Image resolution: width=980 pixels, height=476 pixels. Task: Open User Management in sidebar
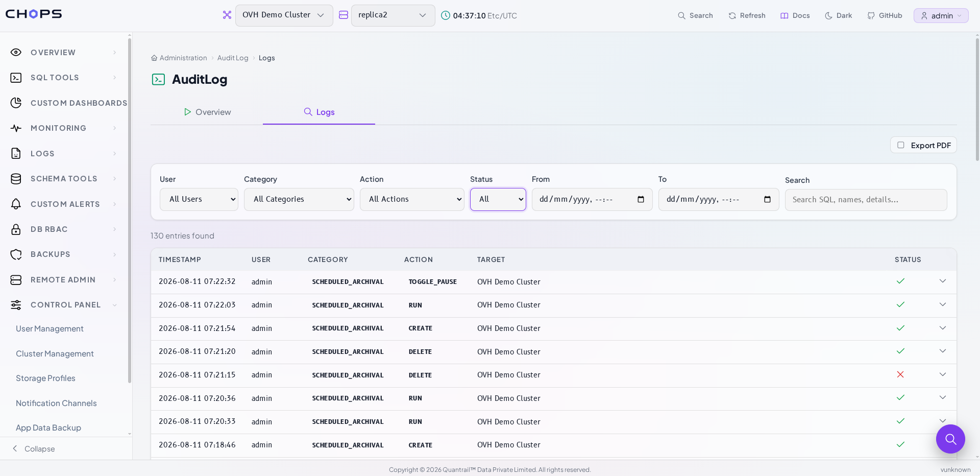click(50, 329)
